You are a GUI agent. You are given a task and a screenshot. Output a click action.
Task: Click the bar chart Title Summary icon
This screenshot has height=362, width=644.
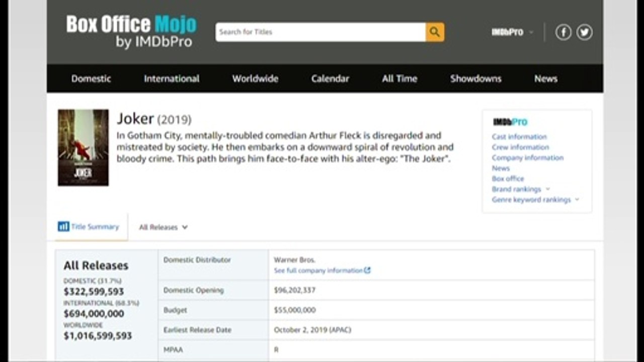pos(63,227)
